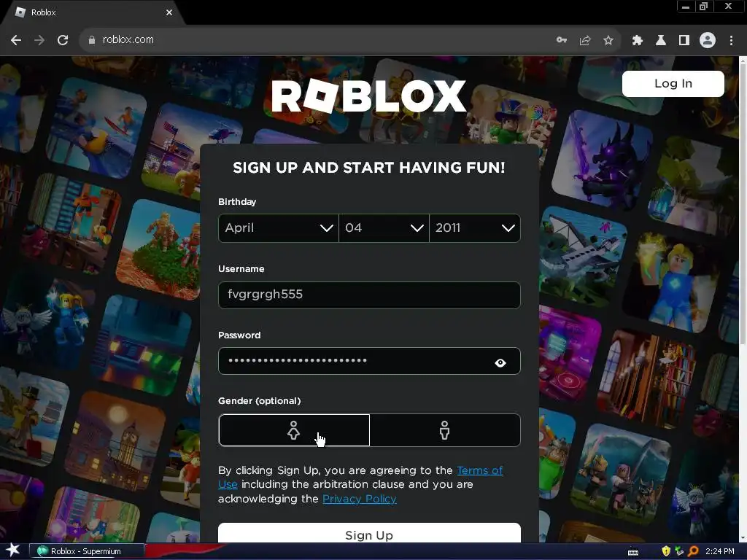Select the female gender option
747x560 pixels.
pyautogui.click(x=294, y=430)
